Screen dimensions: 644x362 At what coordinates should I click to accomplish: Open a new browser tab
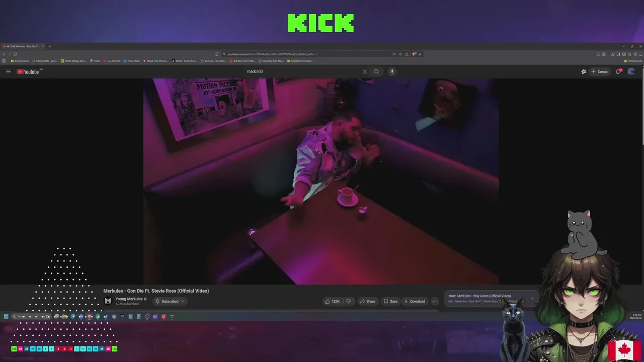point(49,46)
